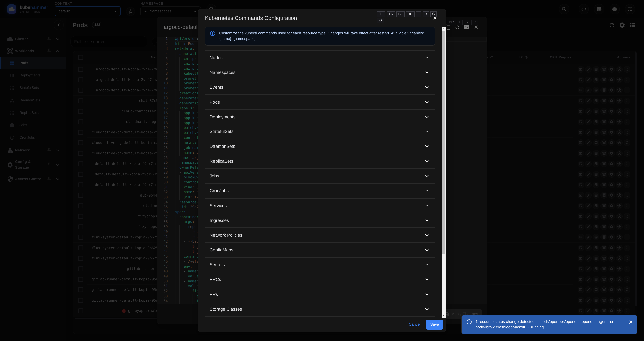This screenshot has height=341, width=644.
Task: Pin the Config & Storage section
Action: click(x=49, y=165)
